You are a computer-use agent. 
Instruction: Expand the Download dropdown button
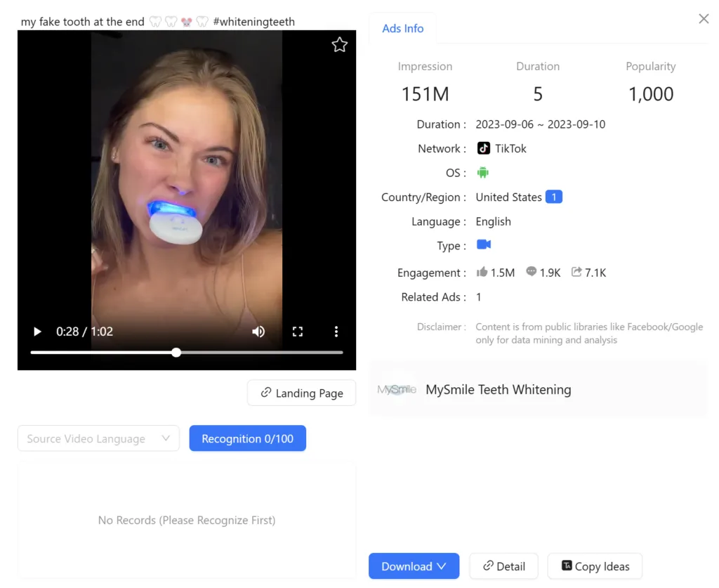point(414,566)
